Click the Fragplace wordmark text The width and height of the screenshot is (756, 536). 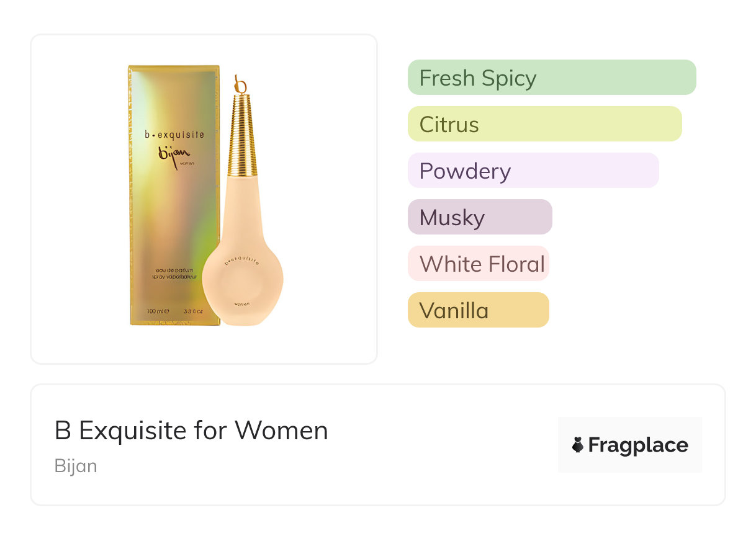tap(638, 445)
